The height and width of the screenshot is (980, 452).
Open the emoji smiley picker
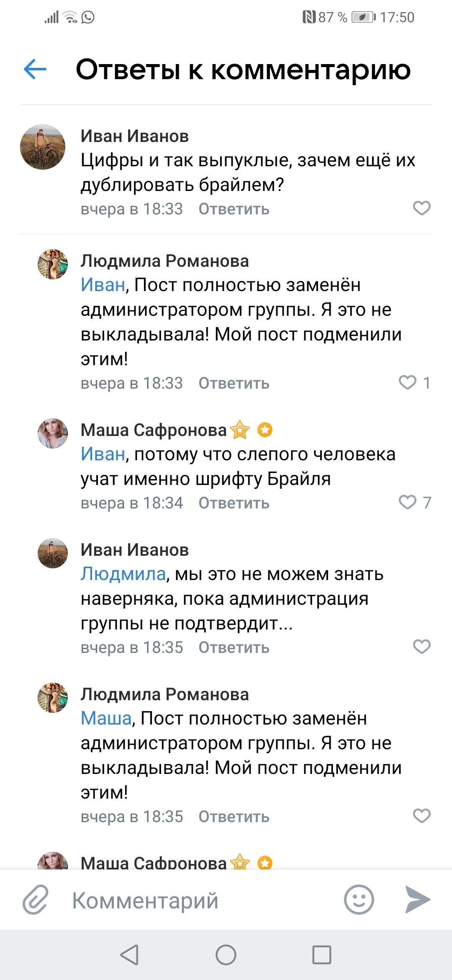[x=359, y=900]
